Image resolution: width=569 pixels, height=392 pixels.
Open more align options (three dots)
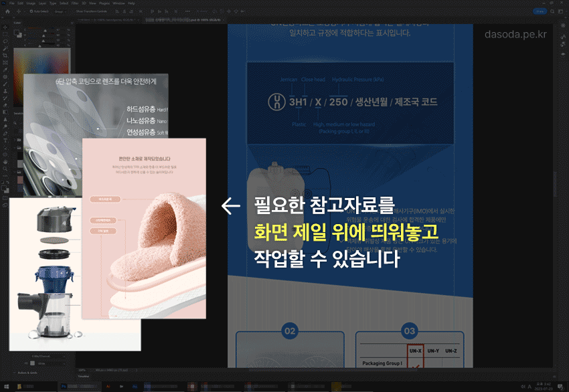click(187, 11)
